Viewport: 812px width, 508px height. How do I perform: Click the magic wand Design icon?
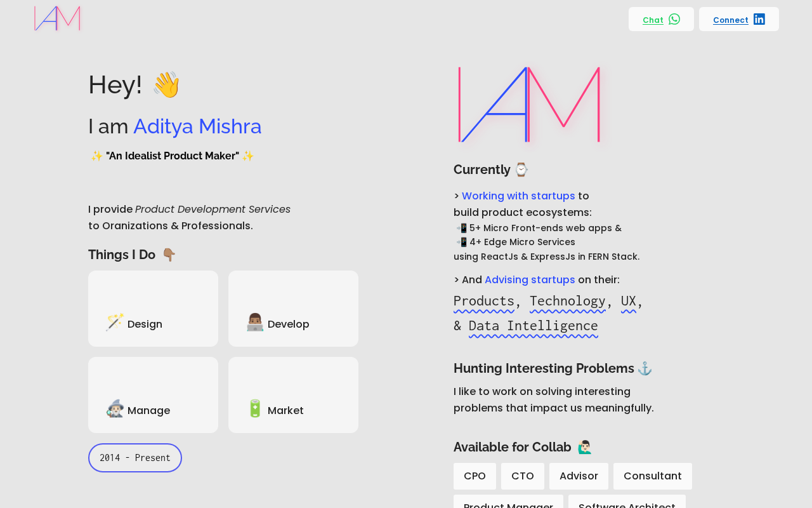[115, 323]
